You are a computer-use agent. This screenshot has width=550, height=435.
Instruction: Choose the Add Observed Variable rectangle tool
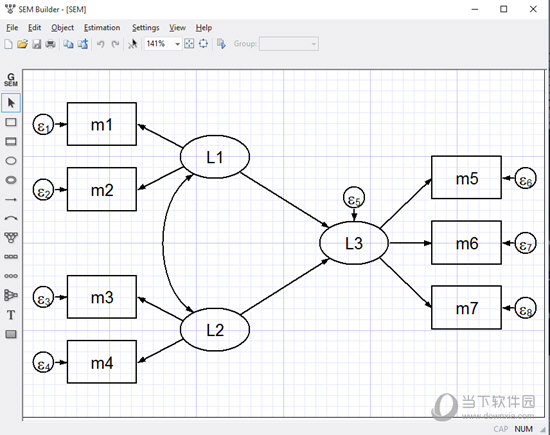pyautogui.click(x=11, y=122)
